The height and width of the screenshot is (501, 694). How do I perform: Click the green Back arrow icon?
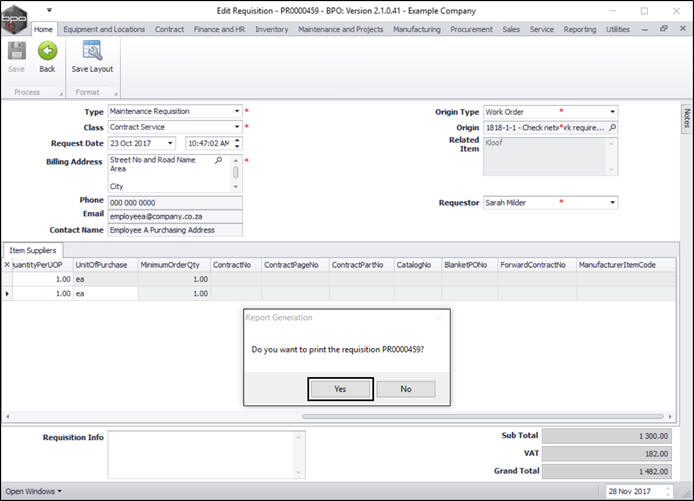pyautogui.click(x=47, y=51)
